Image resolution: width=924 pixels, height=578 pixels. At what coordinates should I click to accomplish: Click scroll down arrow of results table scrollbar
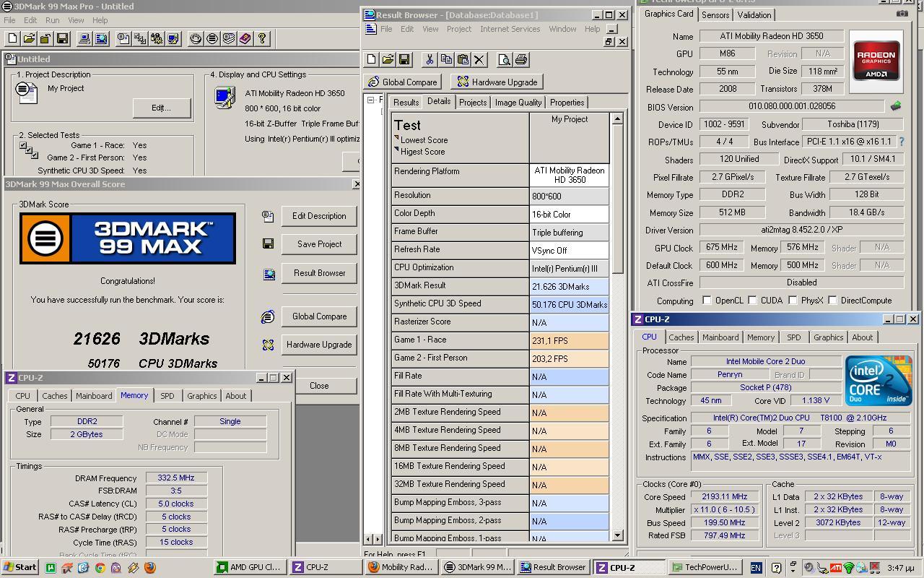(617, 535)
